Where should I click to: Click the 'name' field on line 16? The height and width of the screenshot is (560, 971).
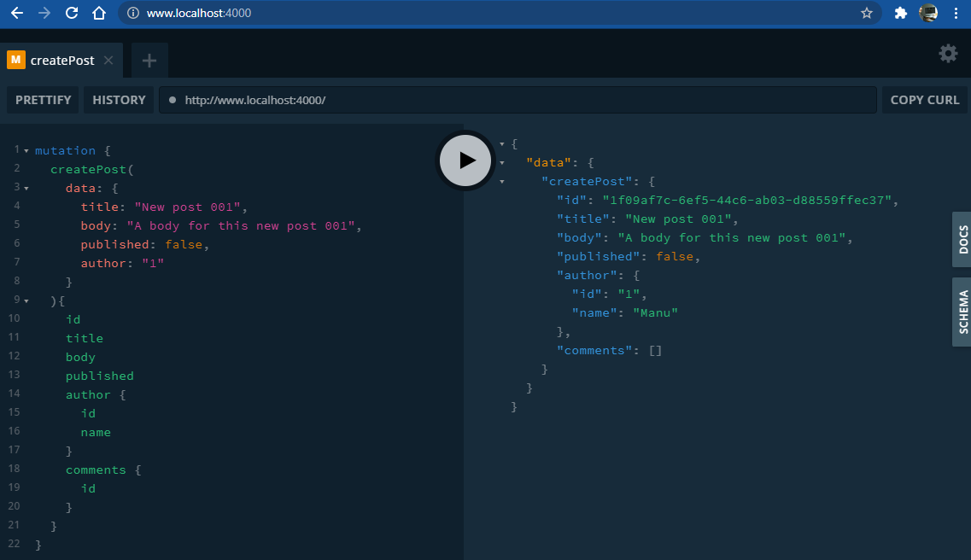coord(96,432)
